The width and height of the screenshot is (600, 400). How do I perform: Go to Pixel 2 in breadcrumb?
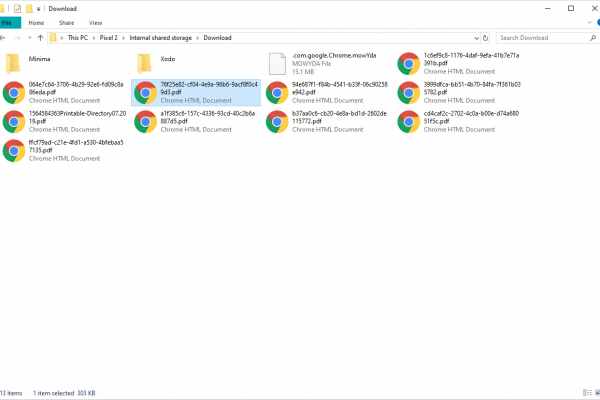click(x=109, y=38)
